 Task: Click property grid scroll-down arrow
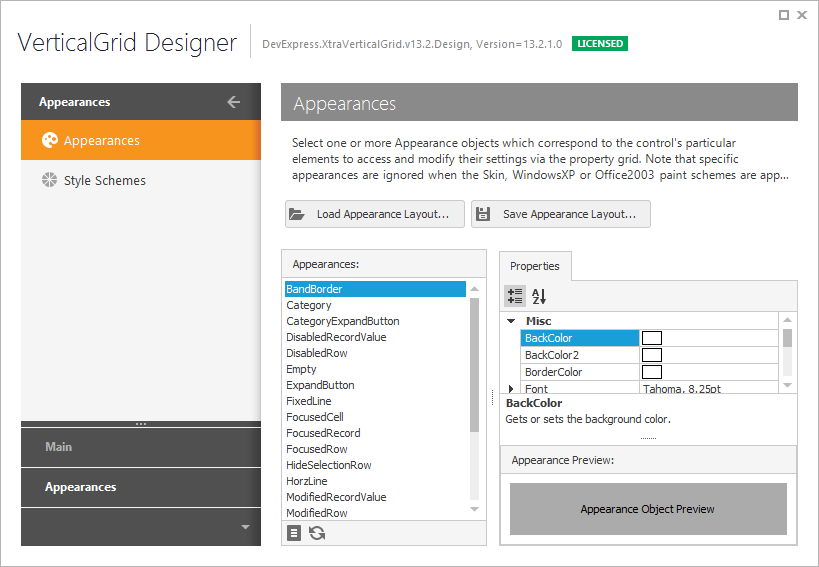[x=788, y=385]
